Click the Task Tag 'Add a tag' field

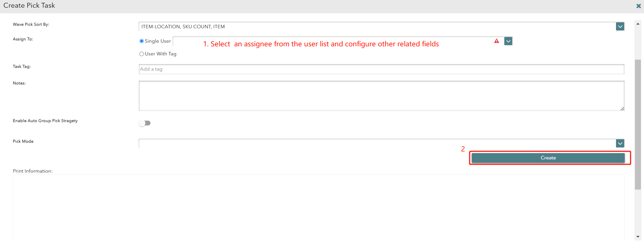381,69
